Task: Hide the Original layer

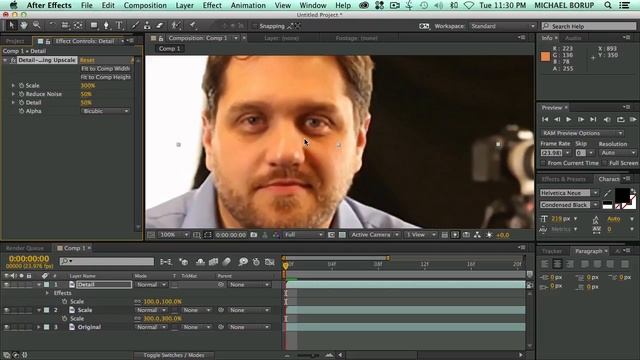Action: pos(6,327)
